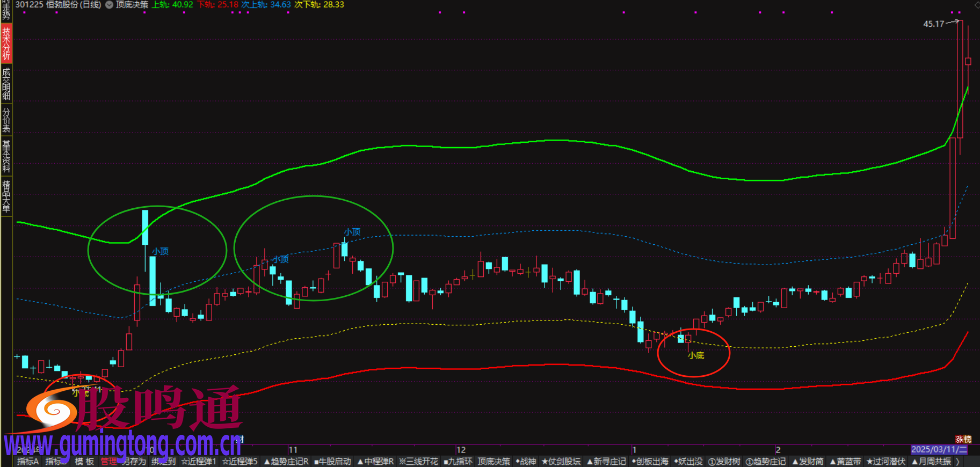Click 指标A button
The image size is (980, 467).
point(28,462)
